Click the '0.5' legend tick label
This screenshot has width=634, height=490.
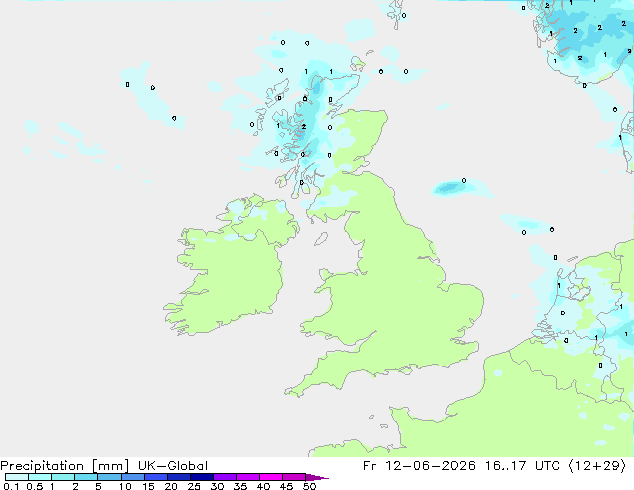(34, 486)
